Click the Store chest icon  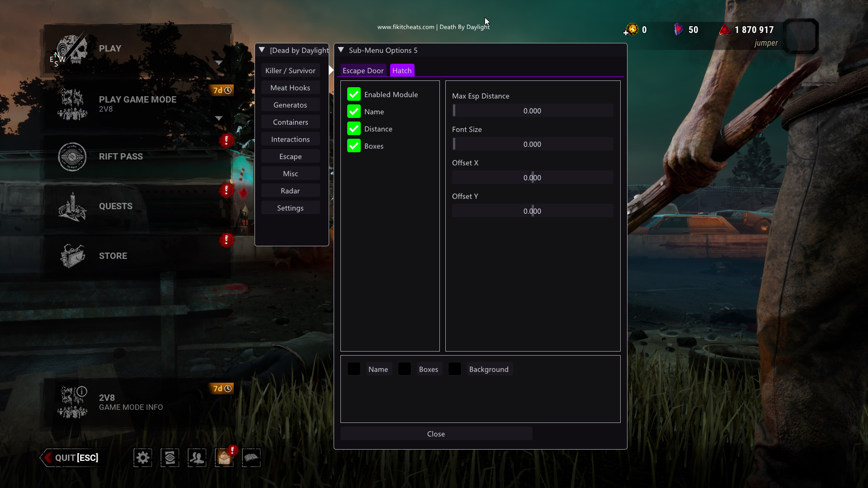click(72, 256)
